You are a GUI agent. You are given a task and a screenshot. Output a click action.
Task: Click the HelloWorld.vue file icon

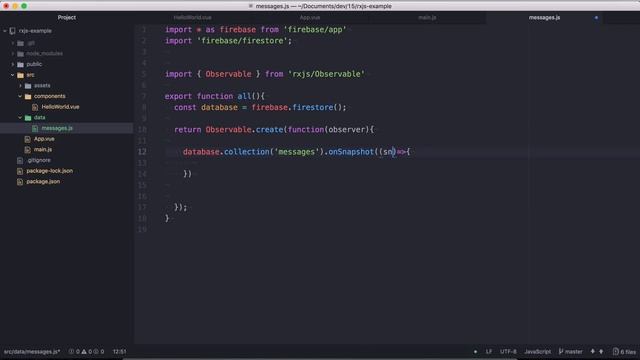[35, 107]
